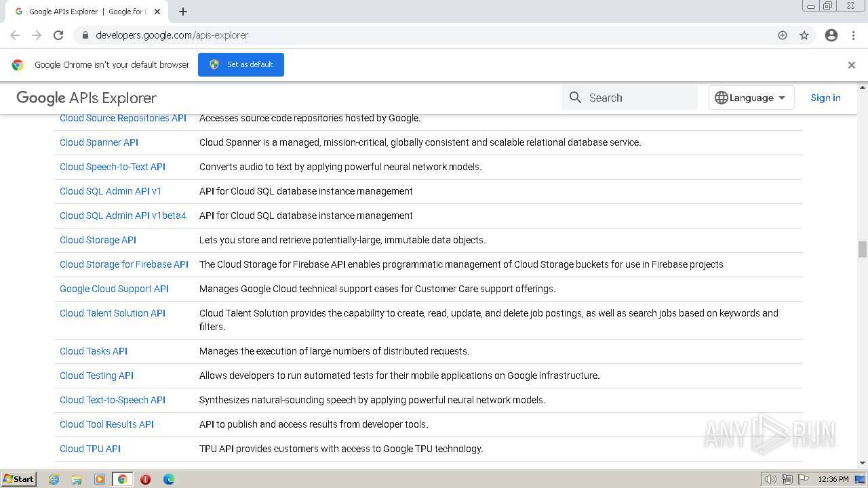Viewport: 868px width, 488px height.
Task: Open the Chrome profile avatar icon
Action: point(831,35)
